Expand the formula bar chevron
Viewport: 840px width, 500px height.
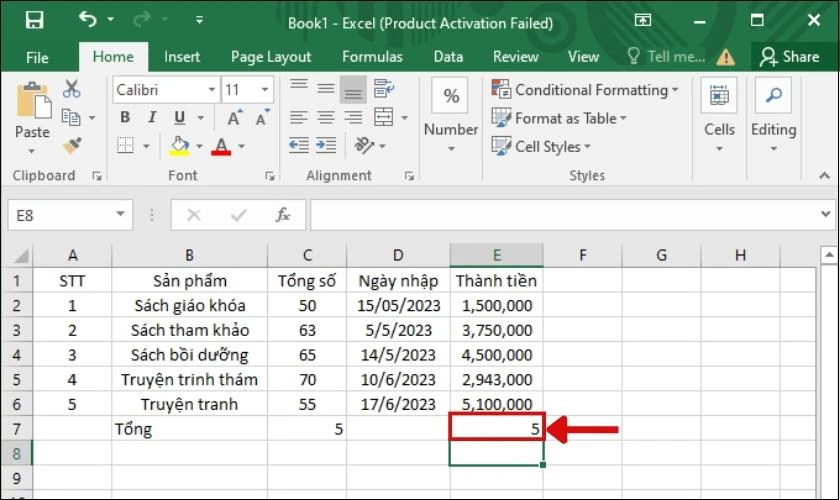pos(826,214)
